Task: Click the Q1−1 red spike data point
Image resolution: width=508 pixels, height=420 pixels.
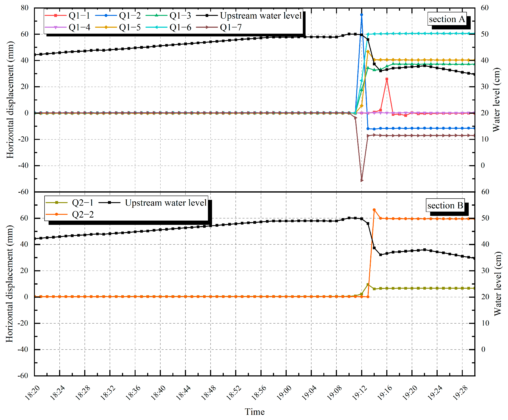Action: pos(387,79)
